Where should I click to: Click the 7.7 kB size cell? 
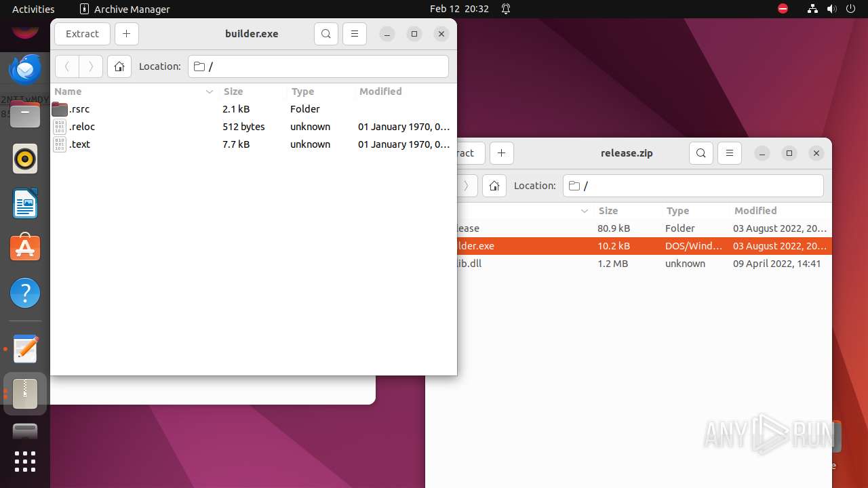(236, 144)
